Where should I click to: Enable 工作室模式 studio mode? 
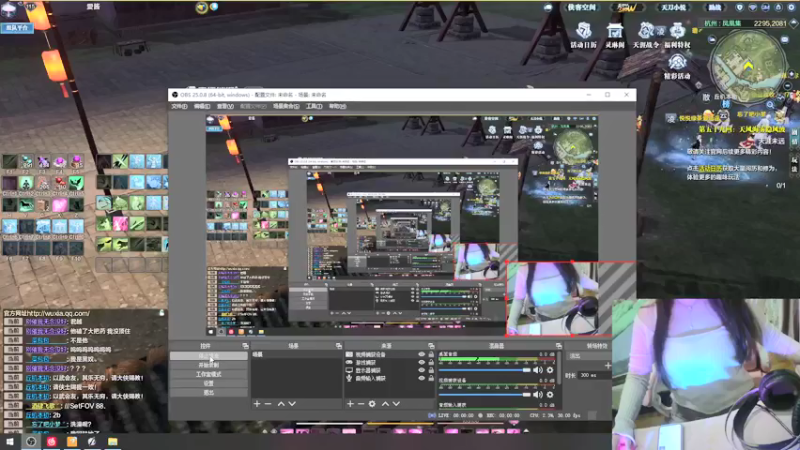click(209, 374)
